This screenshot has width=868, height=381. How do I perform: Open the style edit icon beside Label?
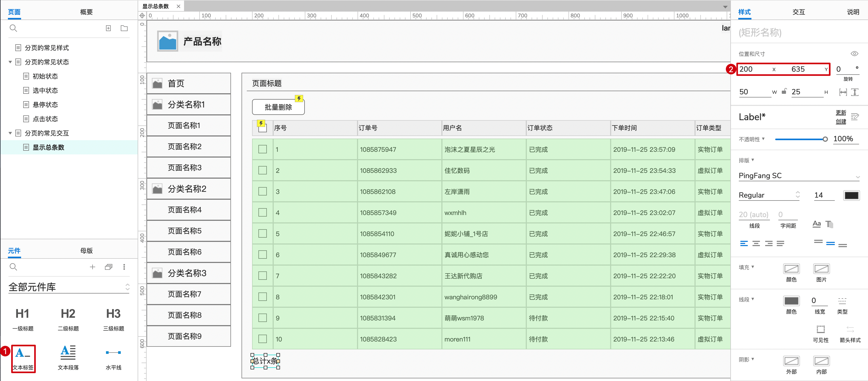pos(855,117)
